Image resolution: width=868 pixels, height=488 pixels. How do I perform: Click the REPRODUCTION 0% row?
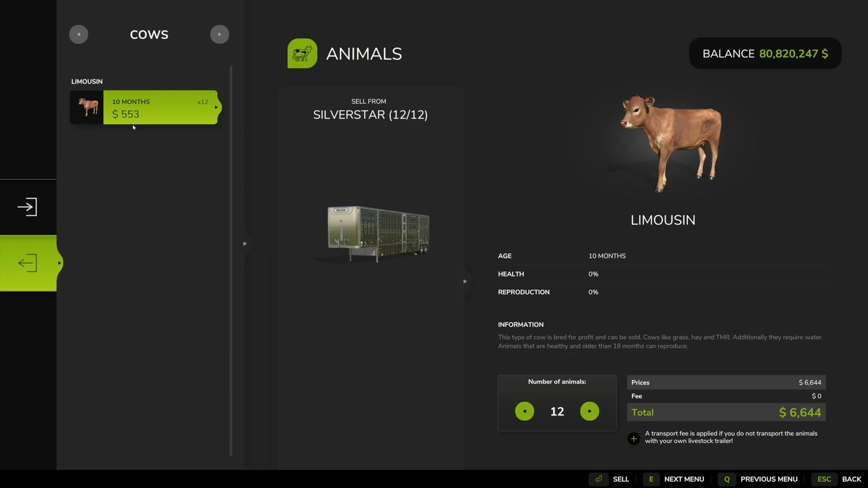(x=662, y=292)
